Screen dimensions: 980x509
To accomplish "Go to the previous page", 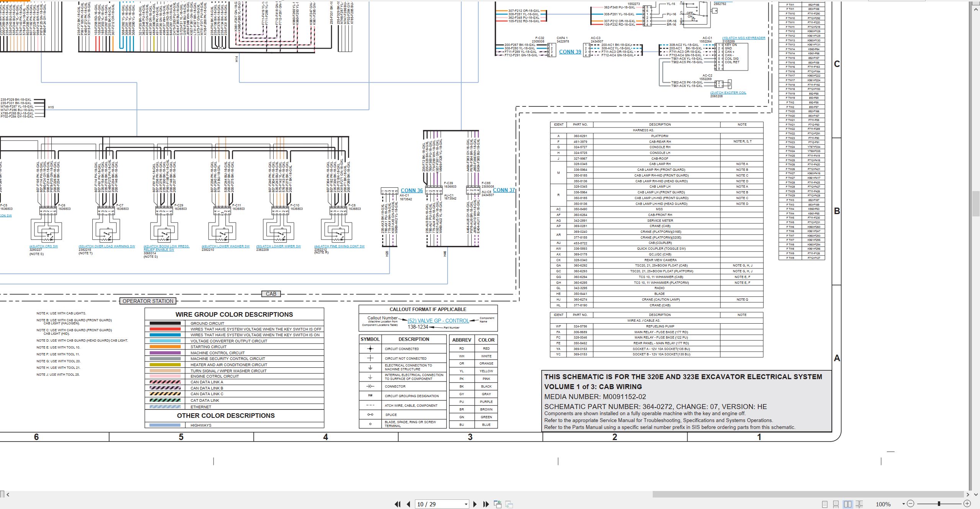I will pos(408,504).
